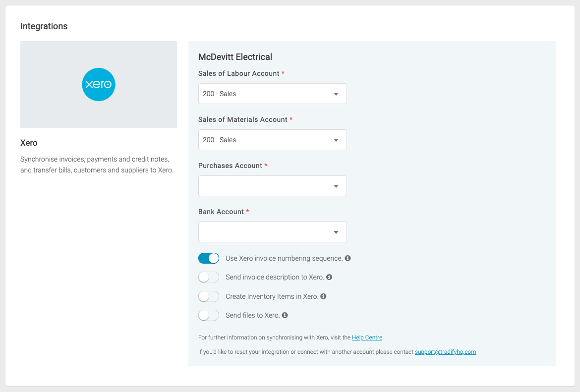Open the Purchases Account dropdown

pyautogui.click(x=272, y=186)
